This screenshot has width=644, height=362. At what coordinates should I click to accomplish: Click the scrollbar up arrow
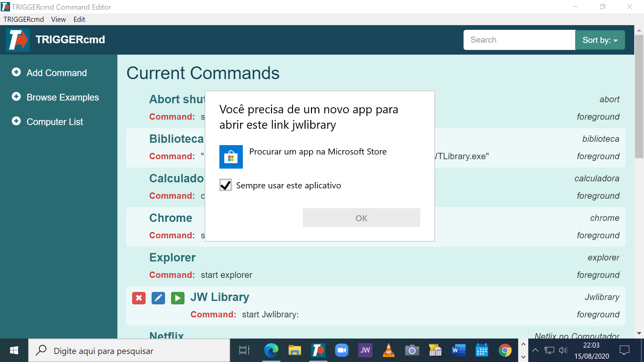point(639,30)
